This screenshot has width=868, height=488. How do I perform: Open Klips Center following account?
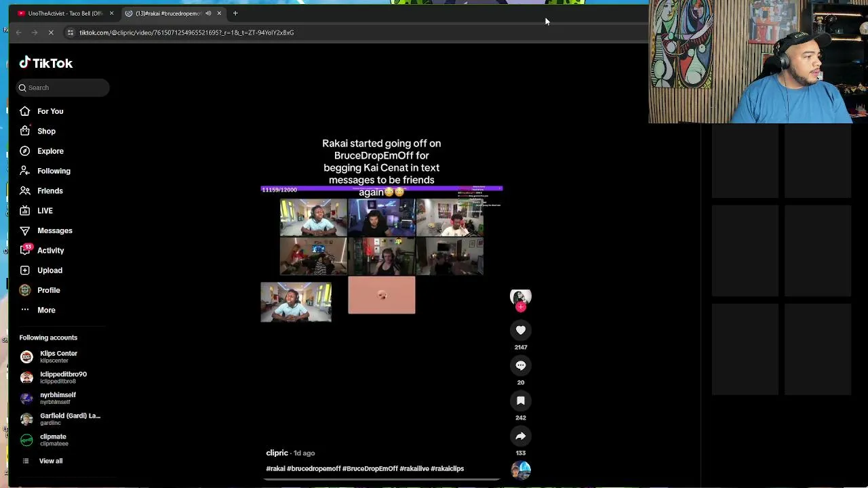coord(58,357)
